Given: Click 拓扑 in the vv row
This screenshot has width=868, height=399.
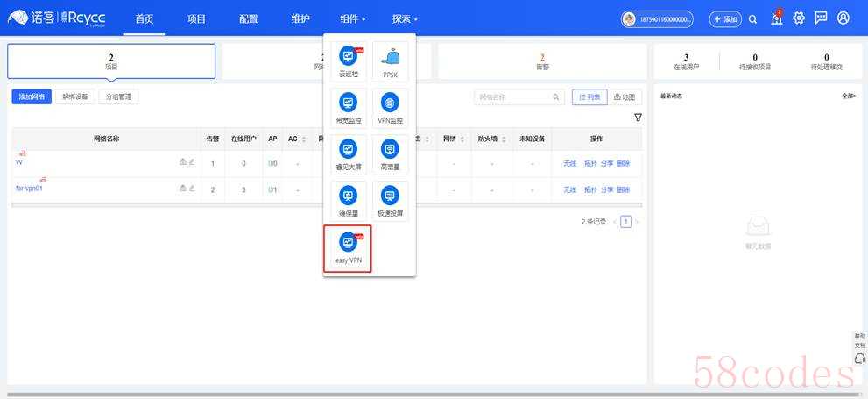Looking at the screenshot, I should [x=590, y=163].
